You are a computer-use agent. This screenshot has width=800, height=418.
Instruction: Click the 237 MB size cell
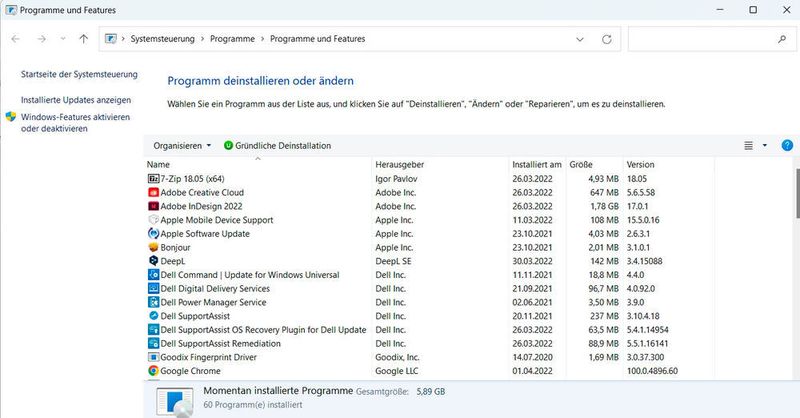pos(604,316)
